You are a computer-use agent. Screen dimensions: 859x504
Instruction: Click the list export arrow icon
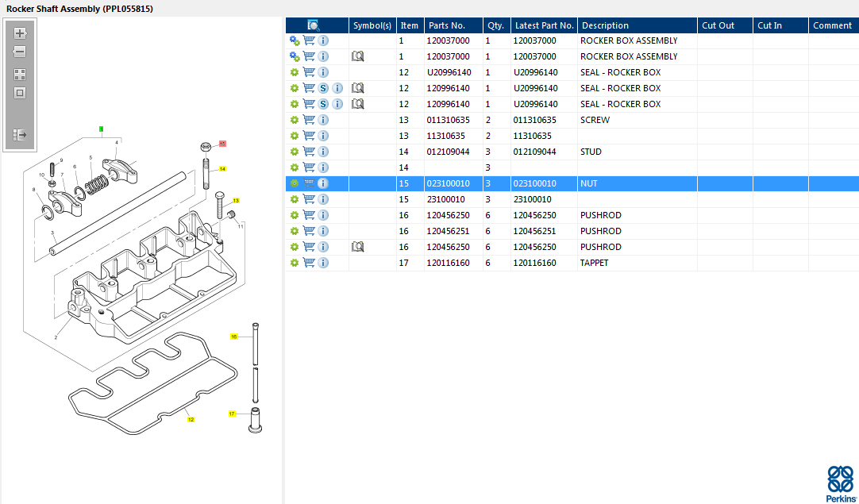(x=20, y=135)
